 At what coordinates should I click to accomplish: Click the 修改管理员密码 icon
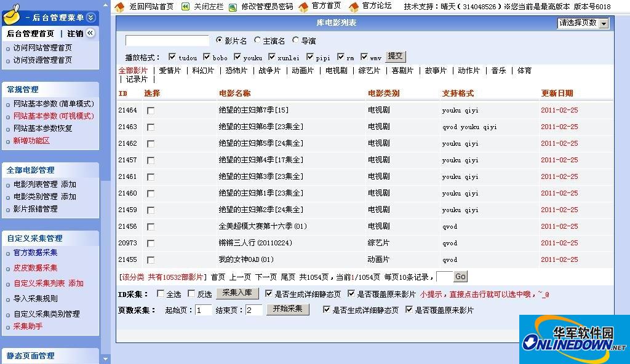coord(232,7)
